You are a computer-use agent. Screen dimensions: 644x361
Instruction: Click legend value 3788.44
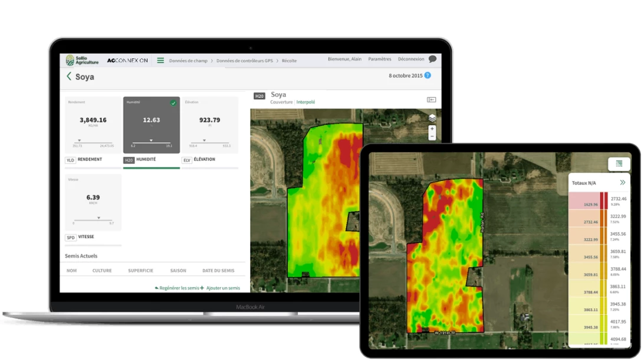[617, 269]
